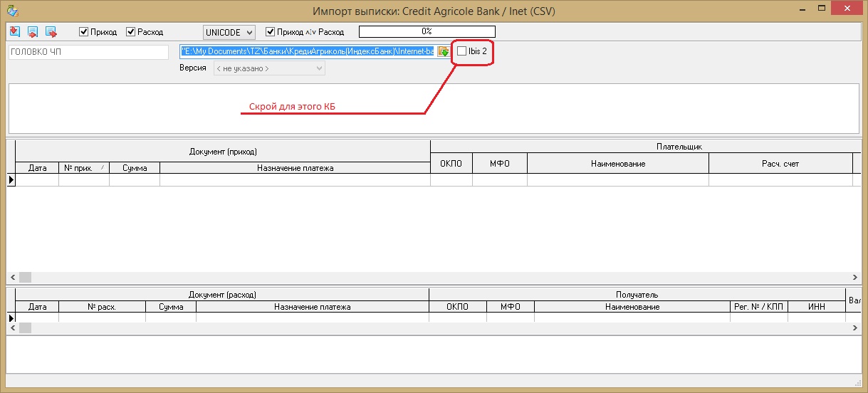The width and height of the screenshot is (868, 393).
Task: Open file browser via folder icon
Action: [x=444, y=51]
